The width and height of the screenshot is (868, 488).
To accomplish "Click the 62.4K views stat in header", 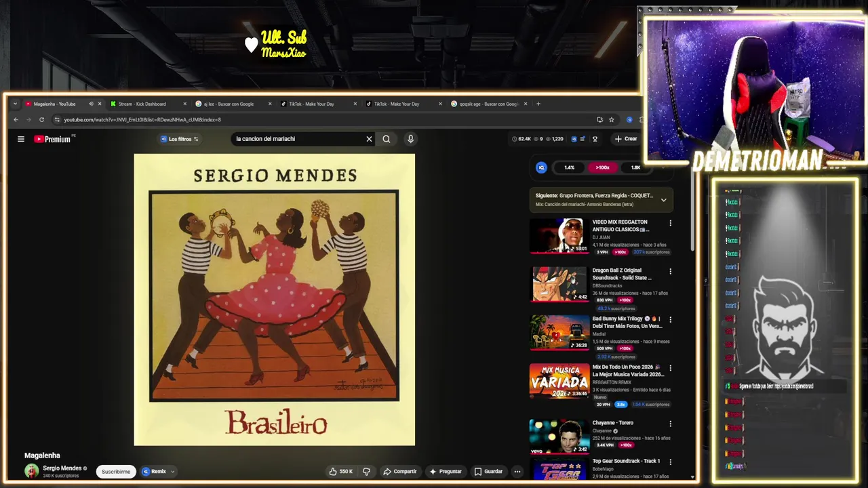I will tap(521, 139).
